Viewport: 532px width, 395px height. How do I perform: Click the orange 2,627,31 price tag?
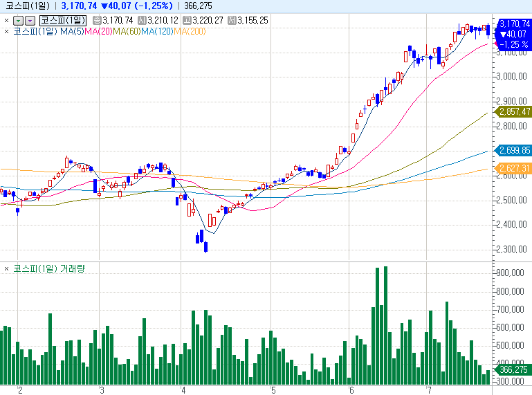pyautogui.click(x=513, y=168)
